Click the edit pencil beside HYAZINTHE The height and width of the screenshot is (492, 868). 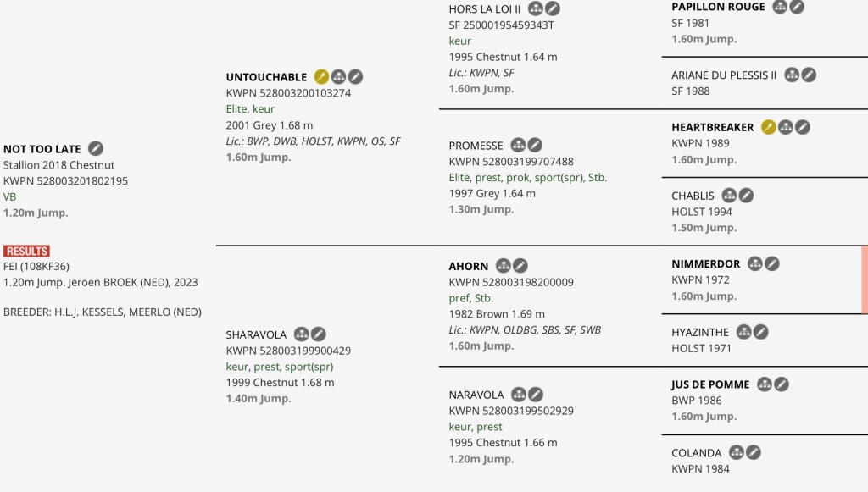761,333
